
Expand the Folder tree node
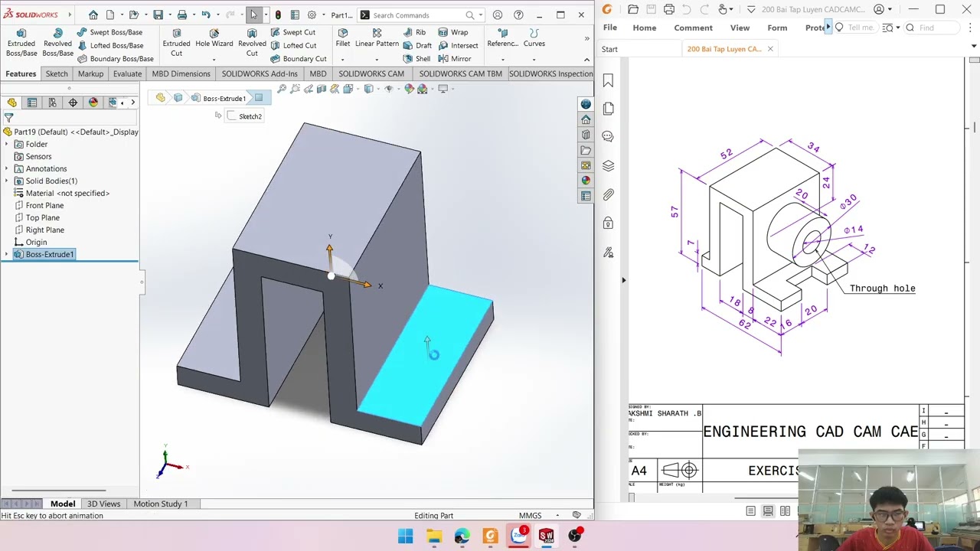click(x=7, y=144)
